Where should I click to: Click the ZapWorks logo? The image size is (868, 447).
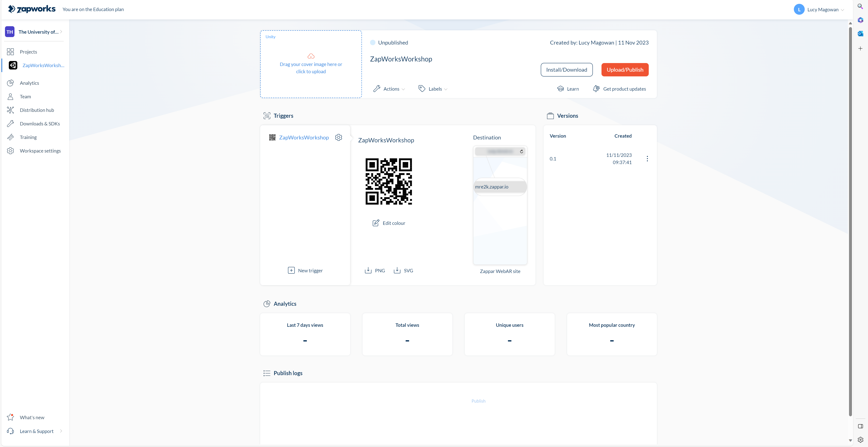(x=32, y=9)
